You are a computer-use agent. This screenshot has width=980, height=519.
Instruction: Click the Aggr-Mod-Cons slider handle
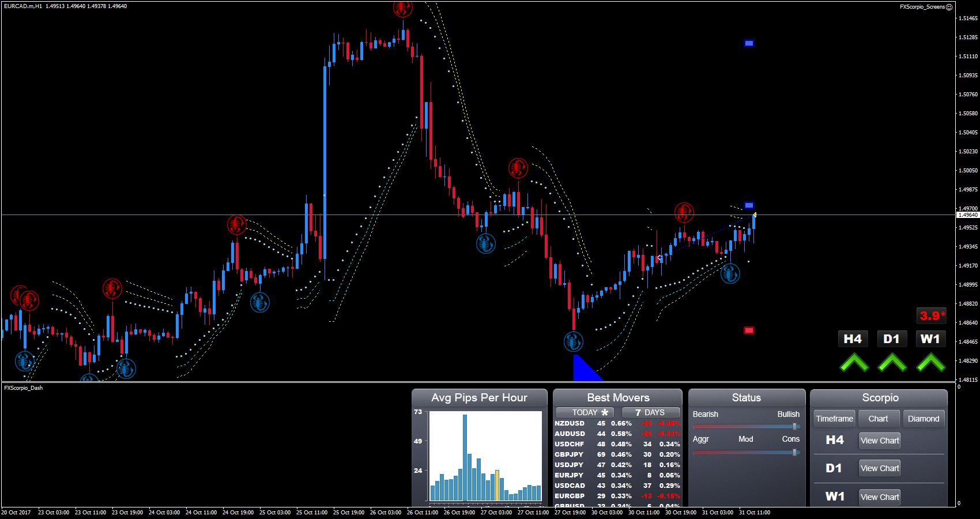794,453
